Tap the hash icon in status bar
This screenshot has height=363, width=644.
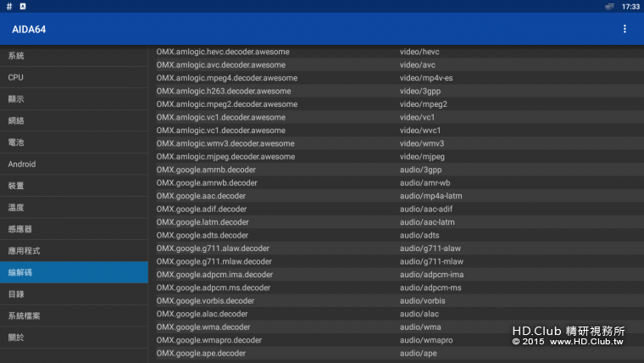coord(9,6)
